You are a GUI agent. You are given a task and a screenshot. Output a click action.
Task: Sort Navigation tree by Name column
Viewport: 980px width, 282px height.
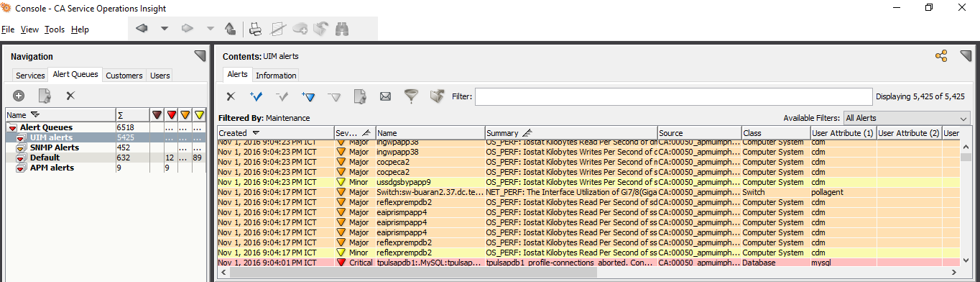pos(60,115)
